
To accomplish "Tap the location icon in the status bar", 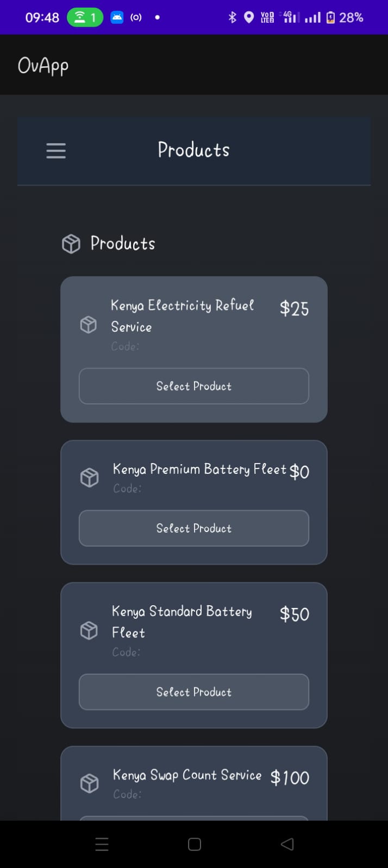I will 248,17.
